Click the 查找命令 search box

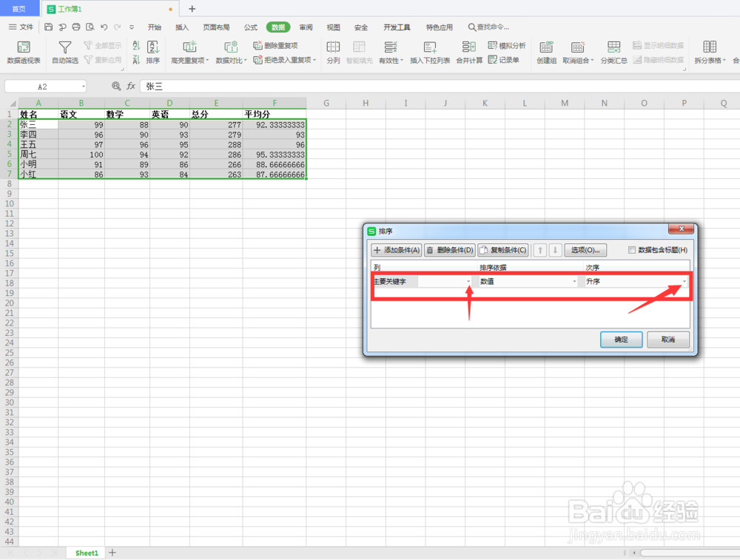click(x=489, y=27)
